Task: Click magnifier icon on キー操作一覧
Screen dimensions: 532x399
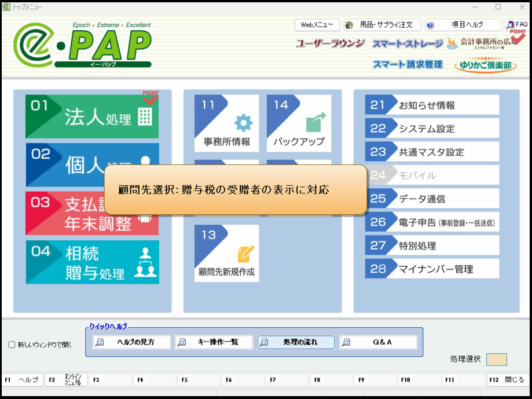Action: pos(182,342)
